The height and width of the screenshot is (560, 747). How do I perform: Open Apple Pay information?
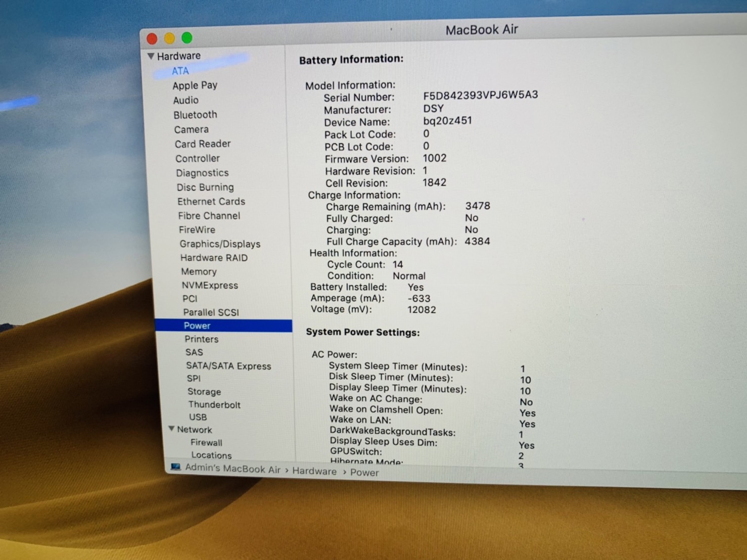pyautogui.click(x=195, y=85)
